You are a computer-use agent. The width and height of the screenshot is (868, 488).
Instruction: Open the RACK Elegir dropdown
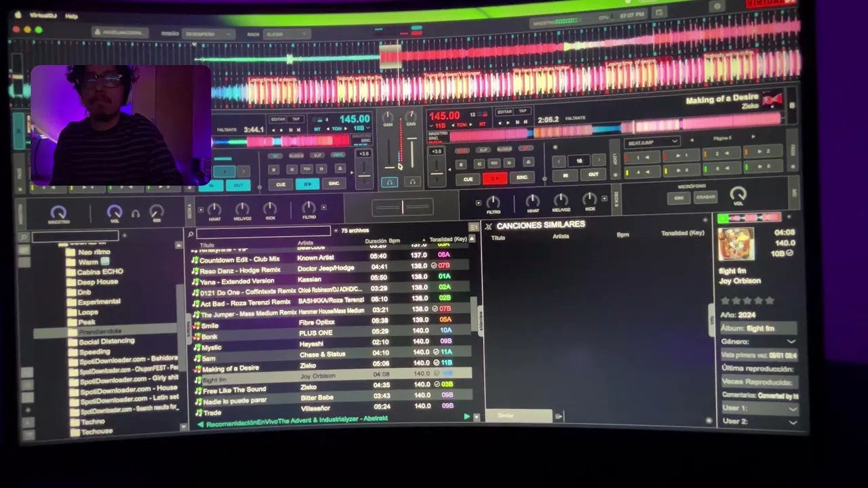tap(286, 34)
